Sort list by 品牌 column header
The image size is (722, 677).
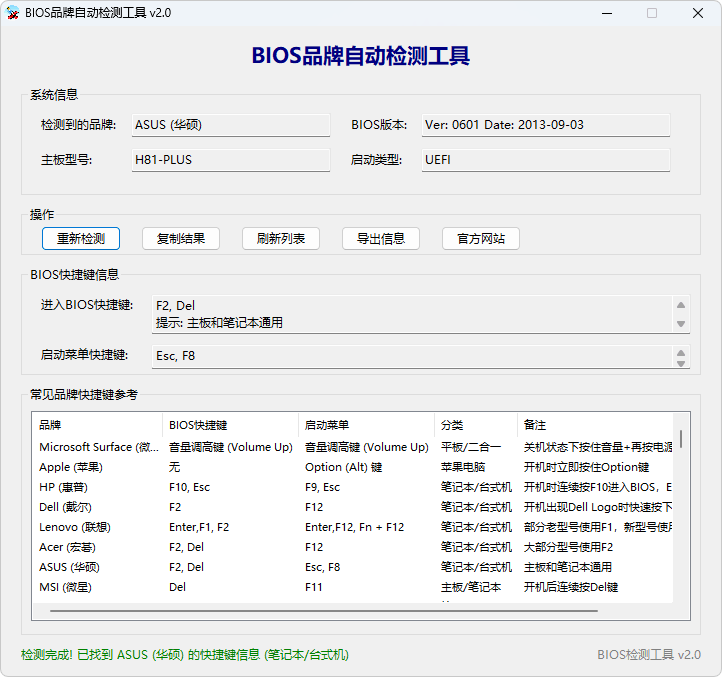[98, 425]
